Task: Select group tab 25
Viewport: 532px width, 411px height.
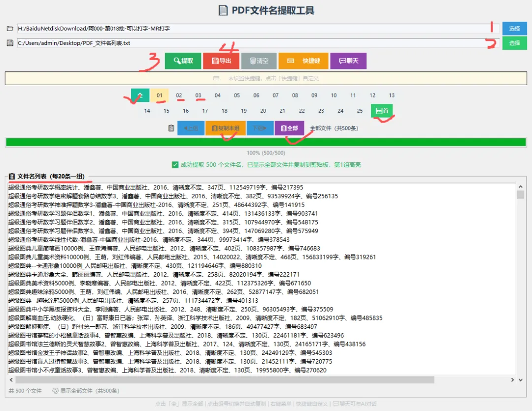Action: click(x=360, y=111)
